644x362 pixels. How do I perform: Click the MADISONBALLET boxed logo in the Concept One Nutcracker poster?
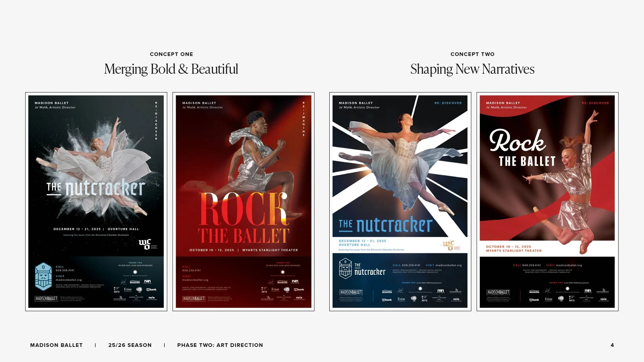[46, 298]
